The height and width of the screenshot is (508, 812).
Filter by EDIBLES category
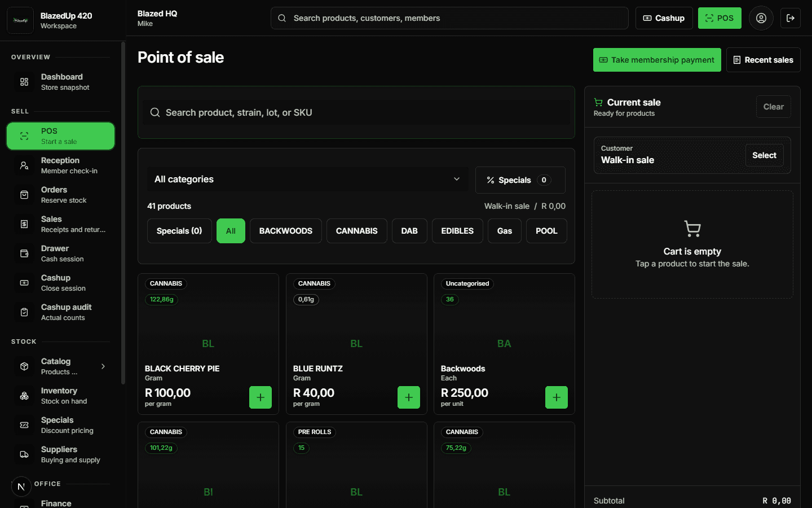point(457,231)
